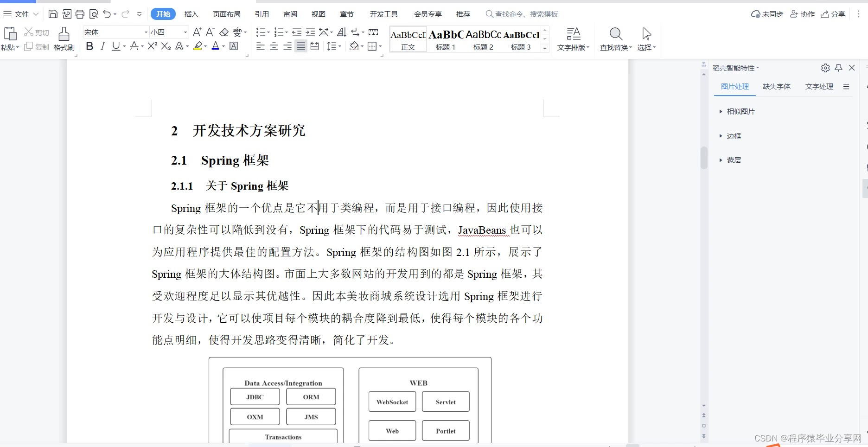The image size is (868, 447).
Task: Toggle justified alignment button
Action: point(301,46)
